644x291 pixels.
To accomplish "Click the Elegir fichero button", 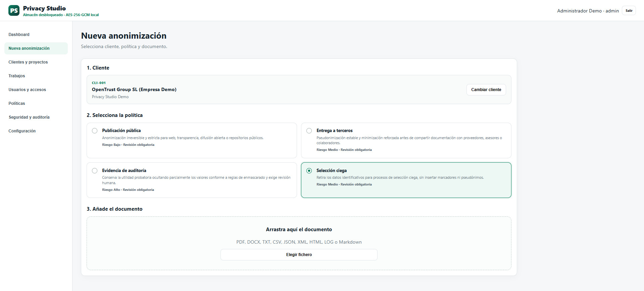I will [299, 255].
